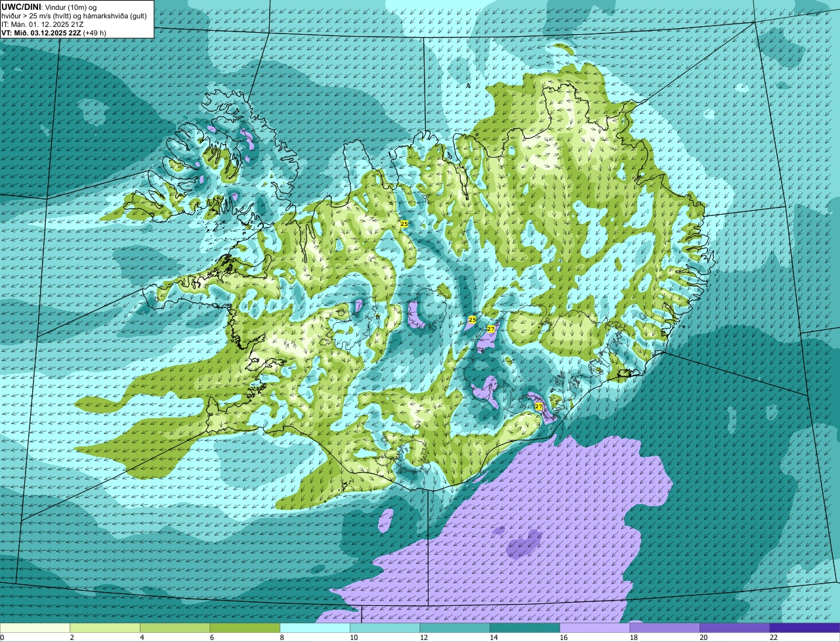Click the 6–8 m/s olive green legend swatch
The image size is (840, 642).
point(245,628)
